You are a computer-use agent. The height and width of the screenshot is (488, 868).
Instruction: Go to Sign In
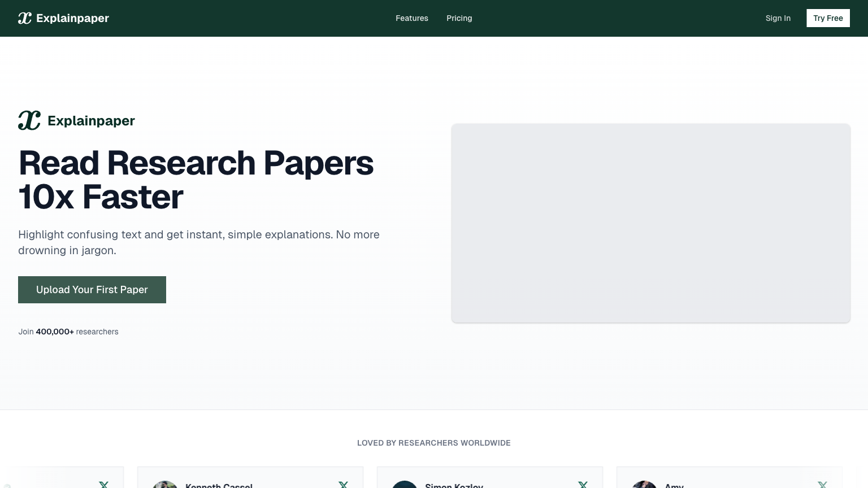(778, 18)
